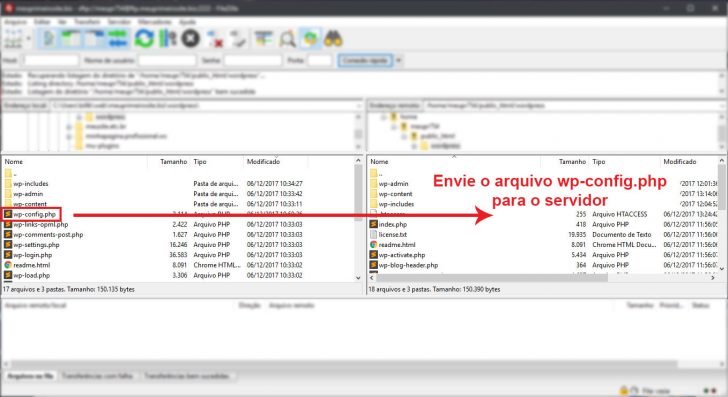Toggle local directory tree icon

point(71,39)
